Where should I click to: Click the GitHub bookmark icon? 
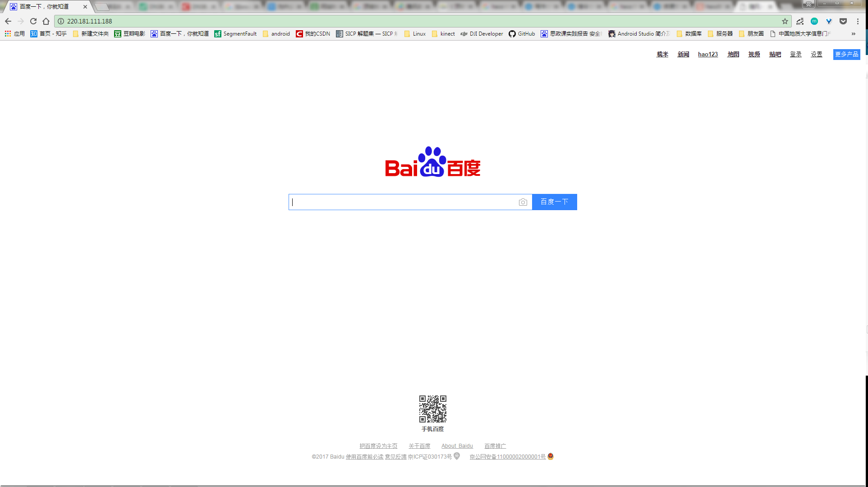[512, 34]
